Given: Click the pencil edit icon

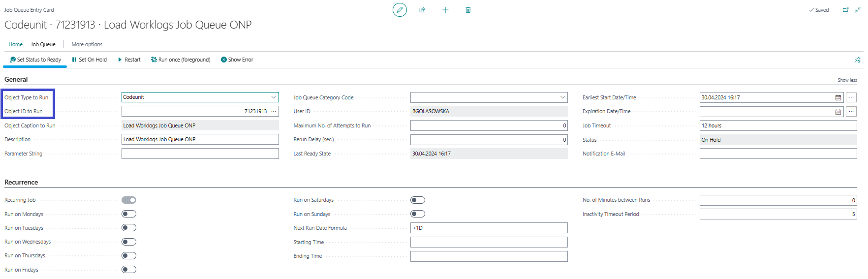Looking at the screenshot, I should click(400, 10).
